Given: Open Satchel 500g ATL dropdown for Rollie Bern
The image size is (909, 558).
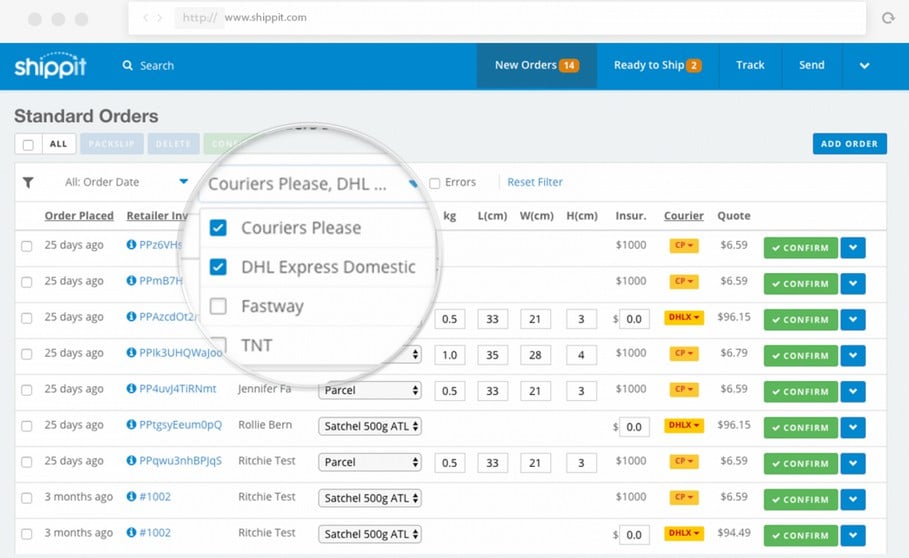Looking at the screenshot, I should [370, 426].
